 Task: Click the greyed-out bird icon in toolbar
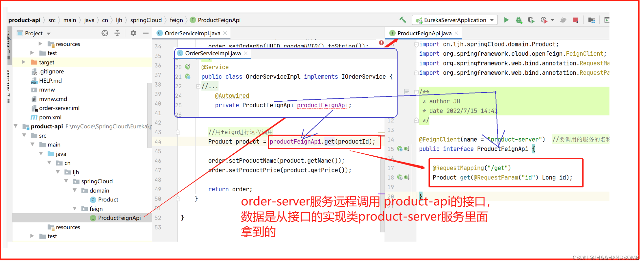point(563,20)
